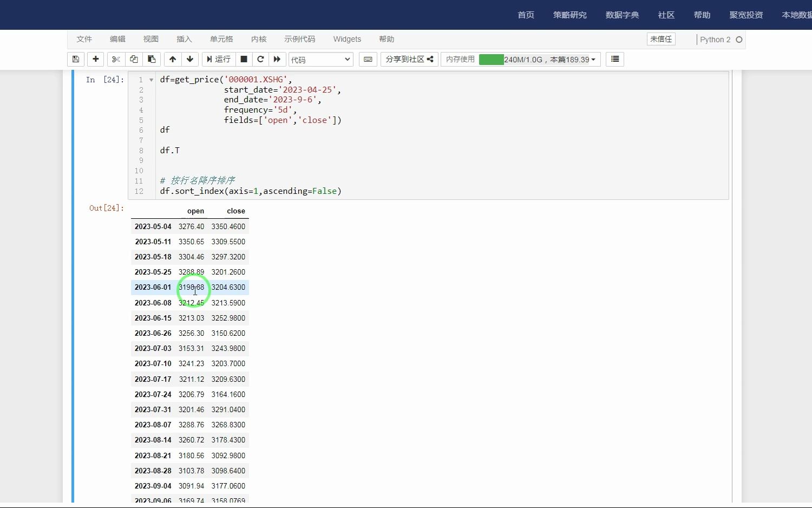Move selected cell down arrow

click(x=190, y=59)
